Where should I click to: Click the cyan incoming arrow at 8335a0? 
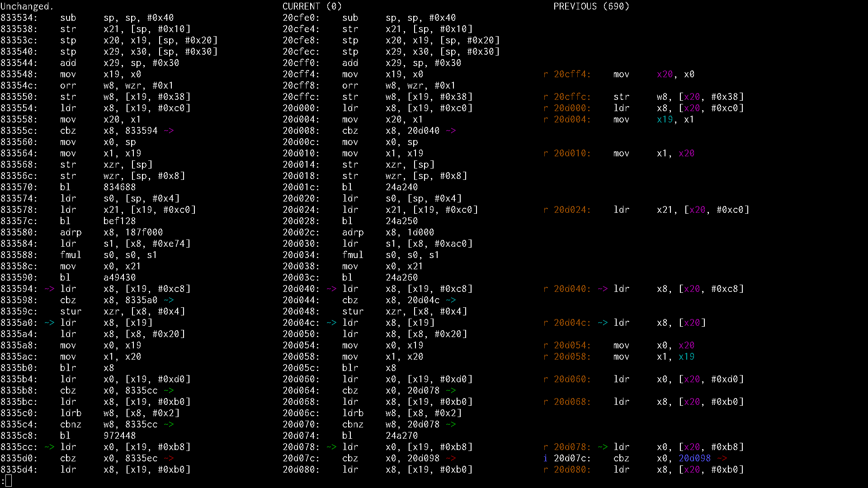(x=49, y=323)
